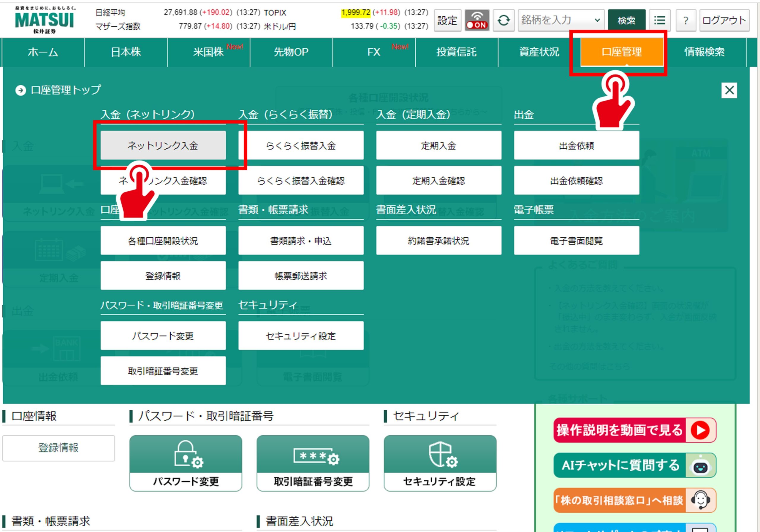Open the 銘柄を入力 dropdown arrow

click(597, 20)
